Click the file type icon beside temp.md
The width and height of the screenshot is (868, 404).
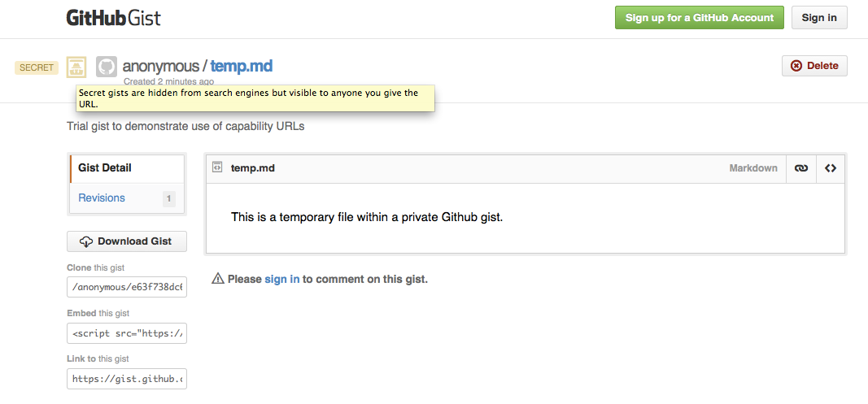point(217,167)
